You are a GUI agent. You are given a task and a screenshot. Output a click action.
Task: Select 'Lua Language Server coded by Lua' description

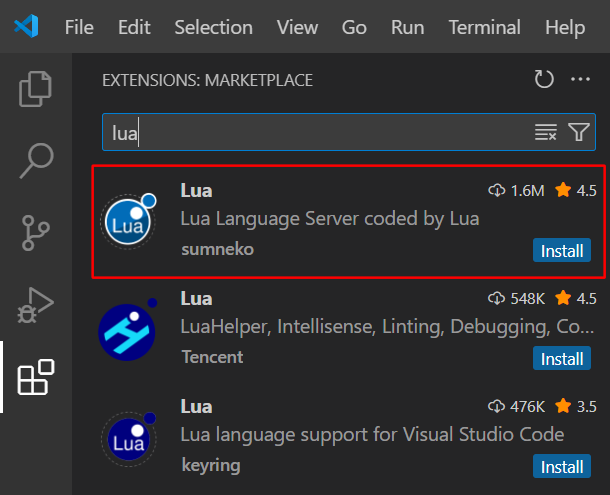330,219
